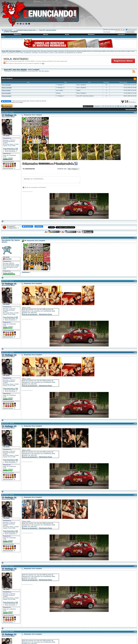Click the Facebook 'Me gusta' button above the thread

6,101
